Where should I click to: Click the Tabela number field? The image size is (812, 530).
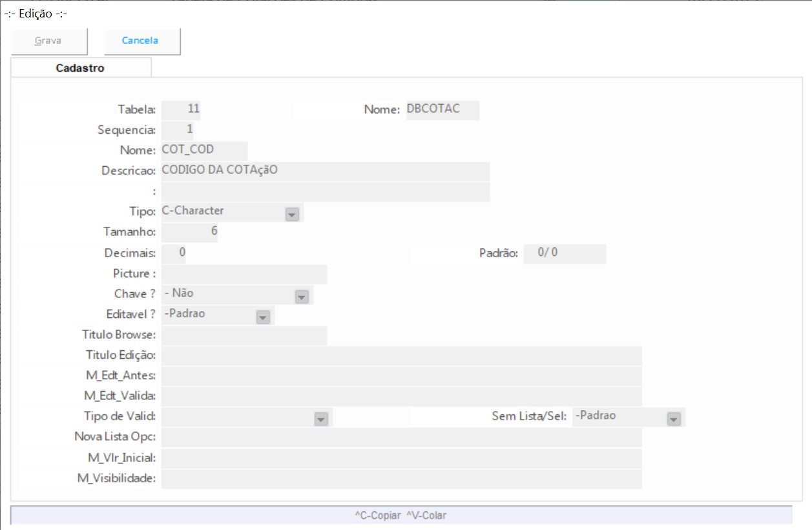pyautogui.click(x=181, y=110)
